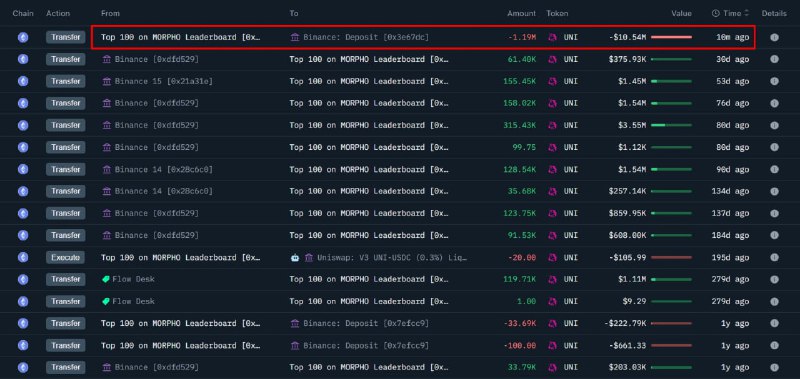Open details info icon for 195d ago row
This screenshot has height=379, width=800.
point(774,258)
